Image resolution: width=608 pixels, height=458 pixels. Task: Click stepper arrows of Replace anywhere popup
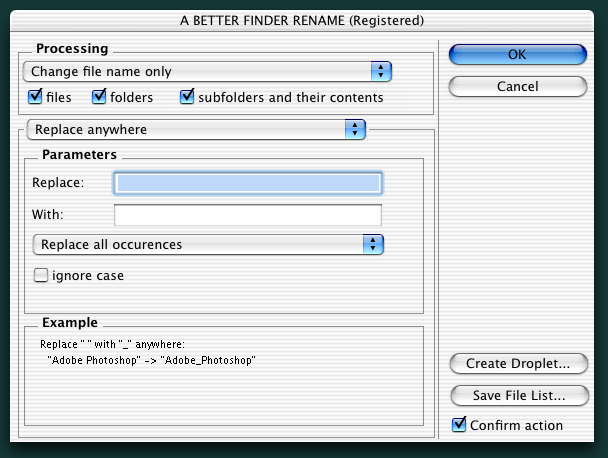pos(355,130)
